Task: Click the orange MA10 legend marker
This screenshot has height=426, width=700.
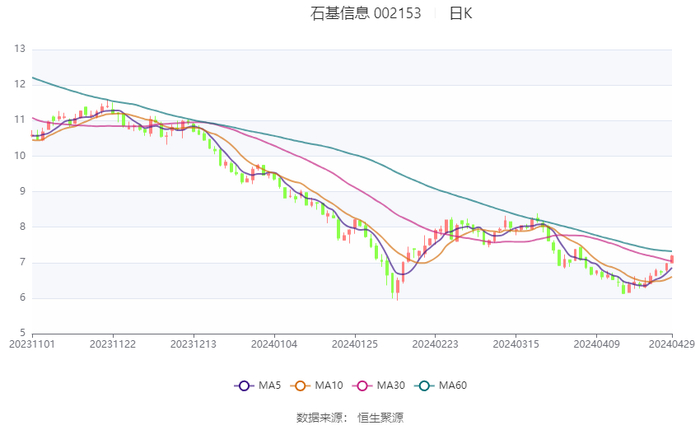Action: (x=298, y=385)
